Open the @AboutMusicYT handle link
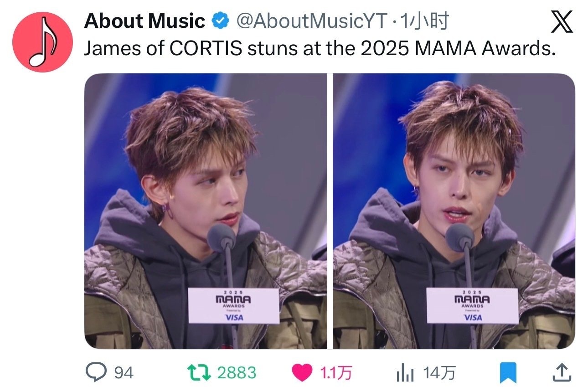588x392 pixels. [x=310, y=21]
